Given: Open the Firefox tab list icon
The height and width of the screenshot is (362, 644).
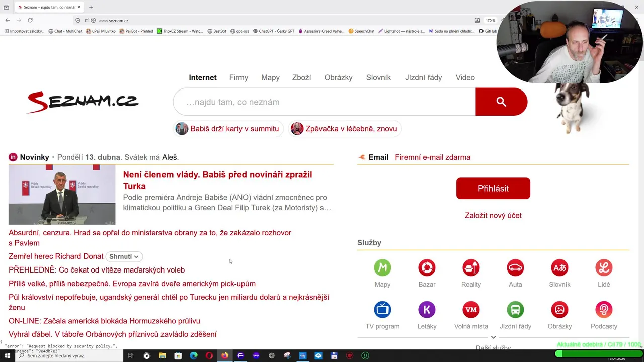Looking at the screenshot, I should 7,7.
